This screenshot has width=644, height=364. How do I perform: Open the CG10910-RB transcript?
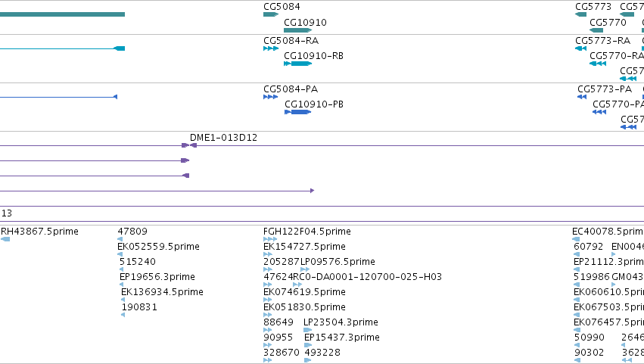point(297,64)
